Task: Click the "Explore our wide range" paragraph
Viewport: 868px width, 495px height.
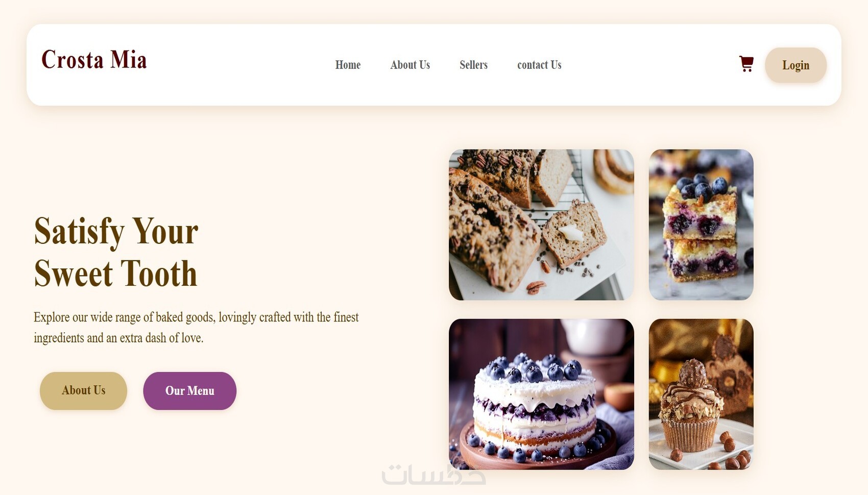Action: pyautogui.click(x=196, y=327)
